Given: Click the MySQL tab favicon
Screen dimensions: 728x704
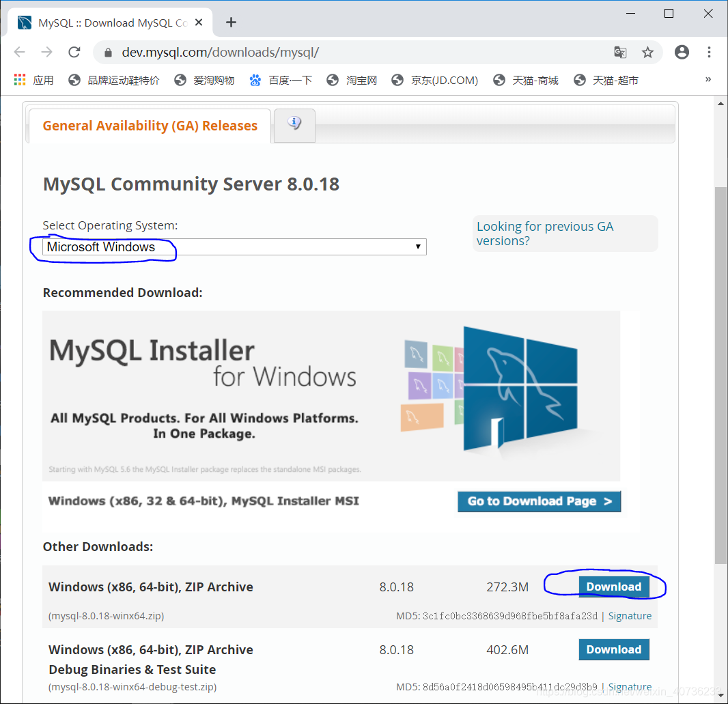Looking at the screenshot, I should [24, 23].
